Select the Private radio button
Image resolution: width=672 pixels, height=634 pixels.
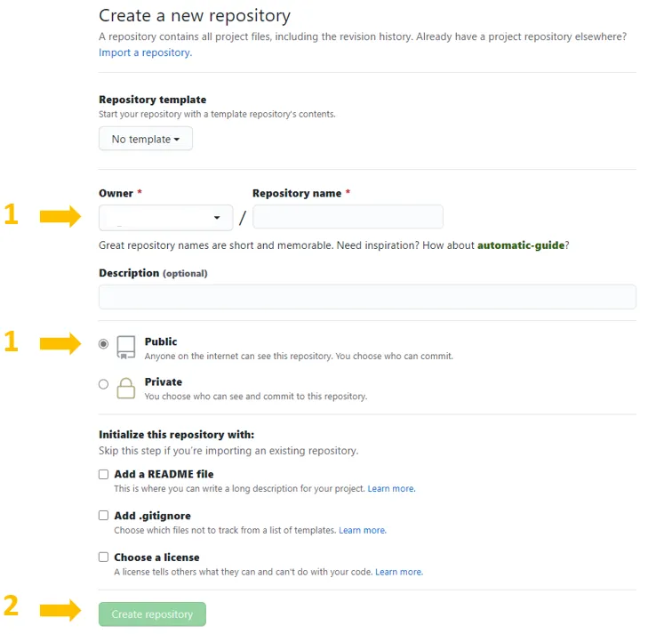[x=103, y=384]
